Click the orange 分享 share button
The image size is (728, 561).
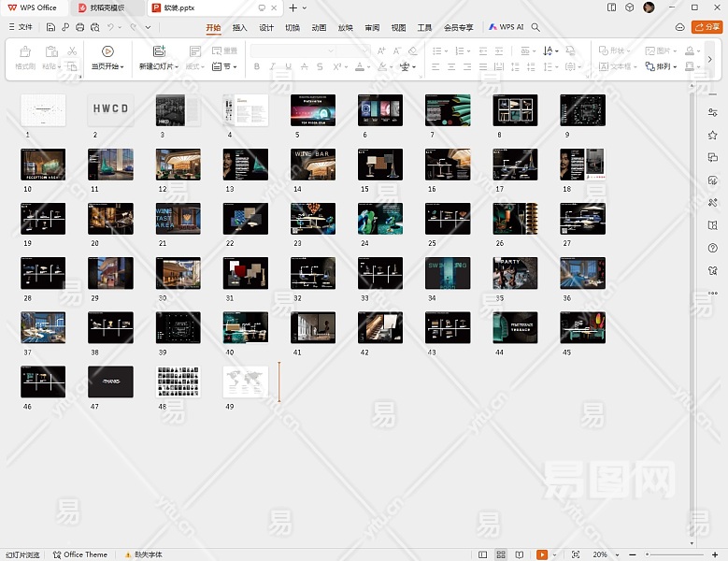(707, 28)
